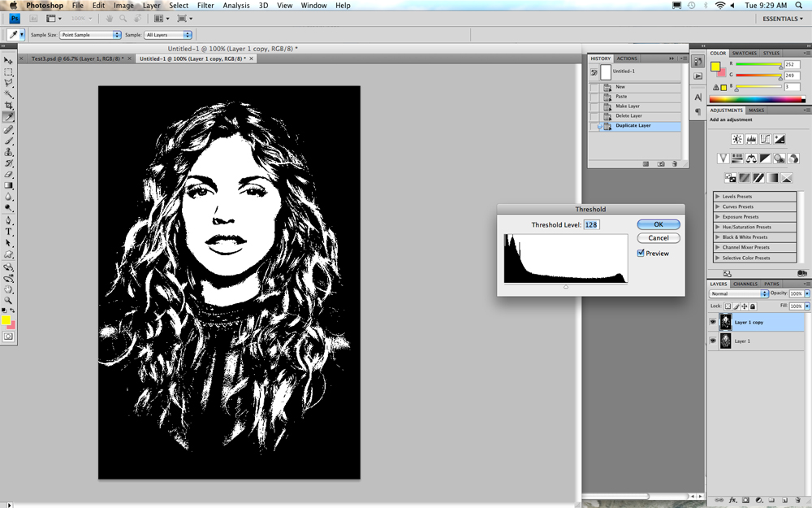Toggle lock position

coord(744,306)
